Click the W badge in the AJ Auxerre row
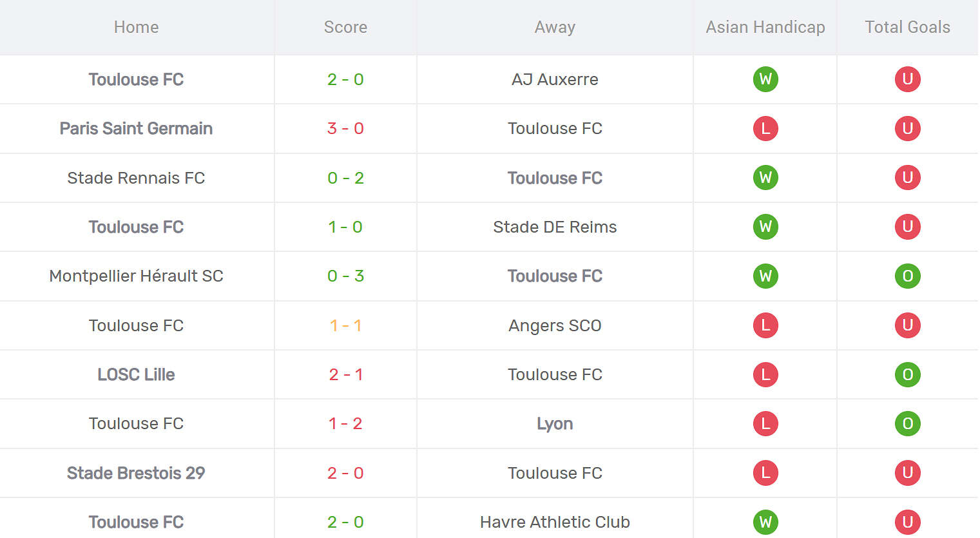This screenshot has height=538, width=980. pos(765,79)
